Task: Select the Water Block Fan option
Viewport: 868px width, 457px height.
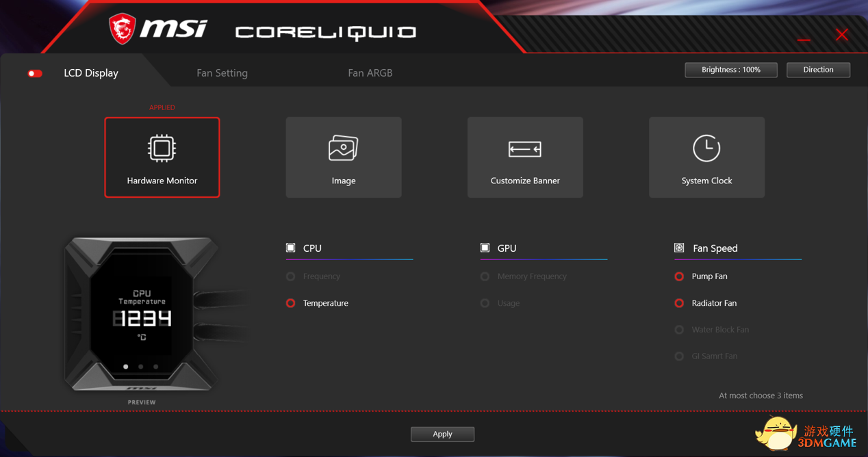Action: pos(679,330)
